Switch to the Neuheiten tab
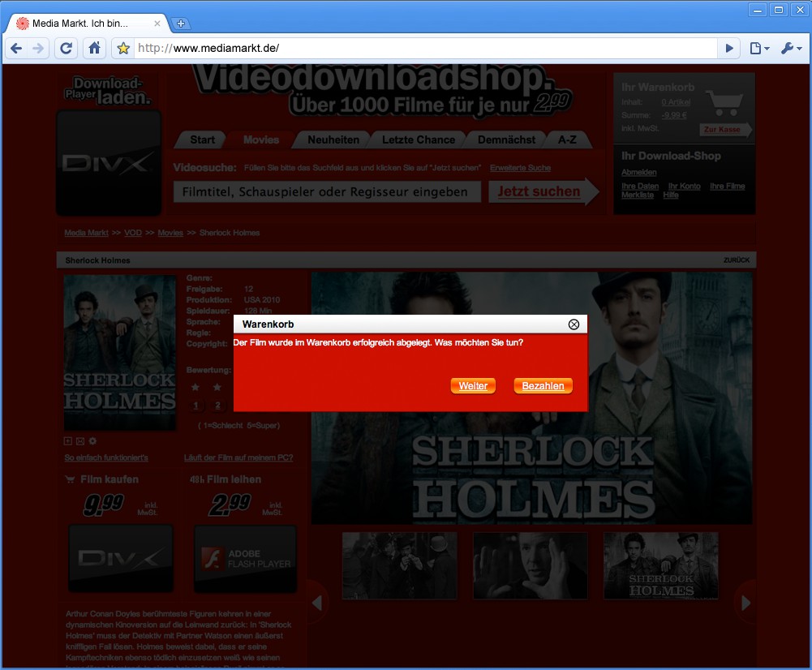 (x=333, y=140)
